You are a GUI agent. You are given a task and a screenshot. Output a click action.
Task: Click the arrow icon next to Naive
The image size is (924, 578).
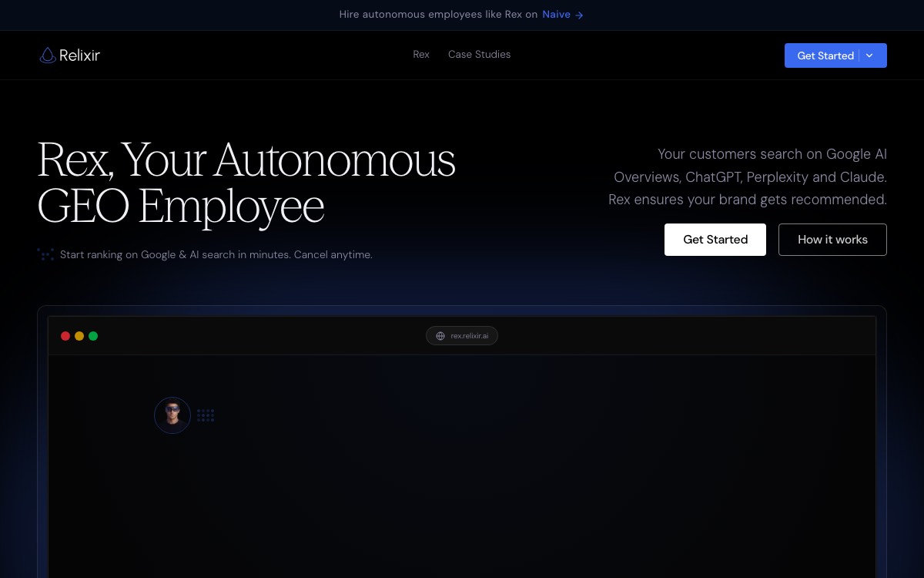click(x=579, y=15)
